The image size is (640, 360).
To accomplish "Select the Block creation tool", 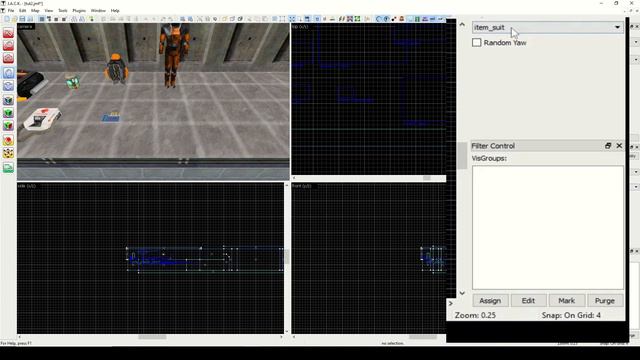I will [x=8, y=86].
